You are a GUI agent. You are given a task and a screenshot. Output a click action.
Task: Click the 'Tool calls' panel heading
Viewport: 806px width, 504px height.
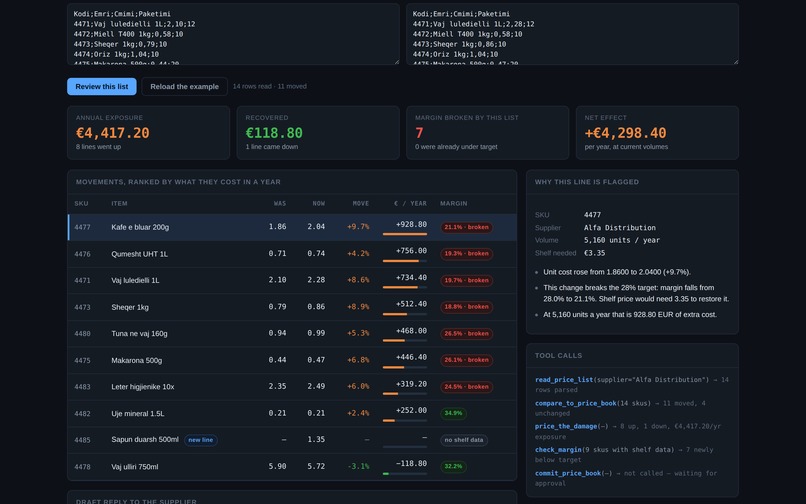tap(558, 356)
